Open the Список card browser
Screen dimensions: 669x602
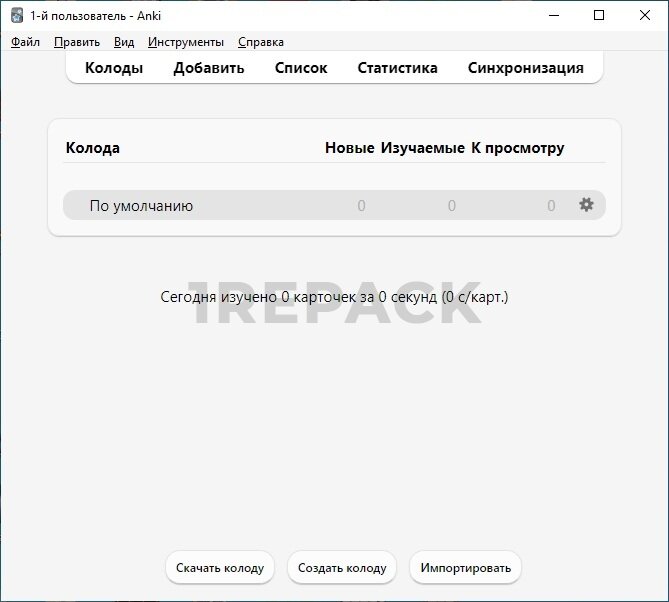301,68
